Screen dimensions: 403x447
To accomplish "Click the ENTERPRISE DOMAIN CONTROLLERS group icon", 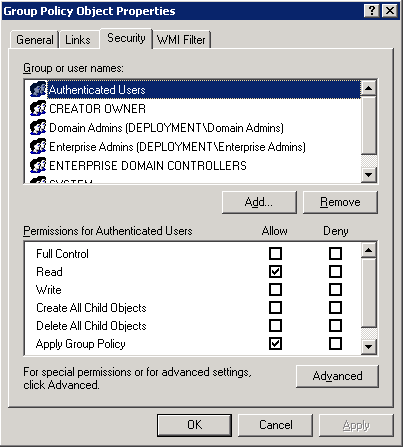I will tap(38, 165).
